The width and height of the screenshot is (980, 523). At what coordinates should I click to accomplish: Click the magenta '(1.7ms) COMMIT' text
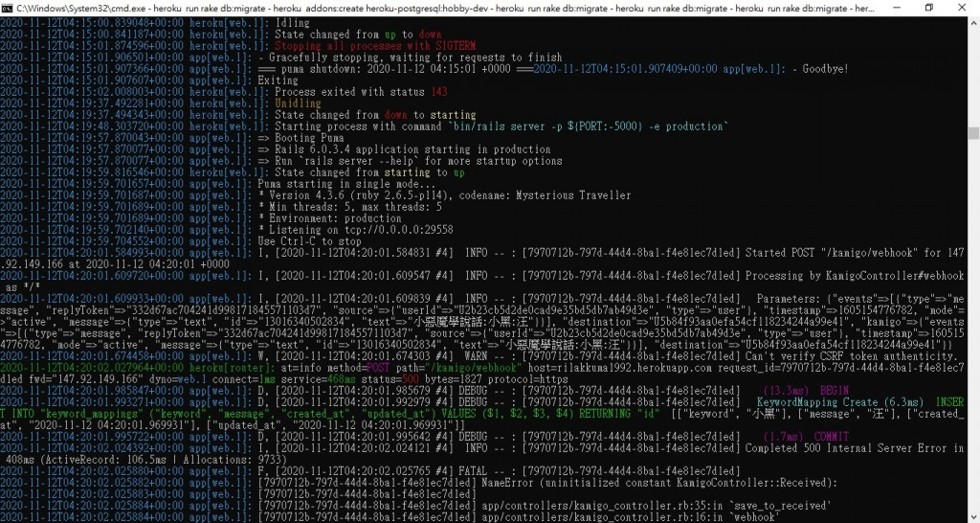tap(806, 437)
